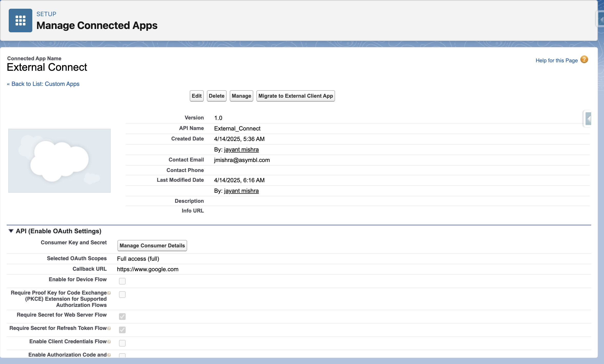
Task: Click help icon beside Enable Authorization Code and
Action: (x=109, y=355)
